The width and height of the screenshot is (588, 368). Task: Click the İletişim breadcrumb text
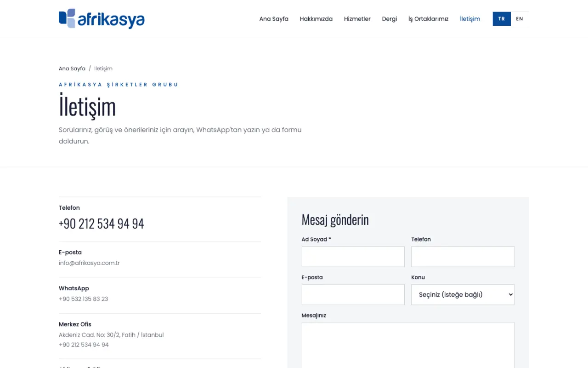(103, 69)
